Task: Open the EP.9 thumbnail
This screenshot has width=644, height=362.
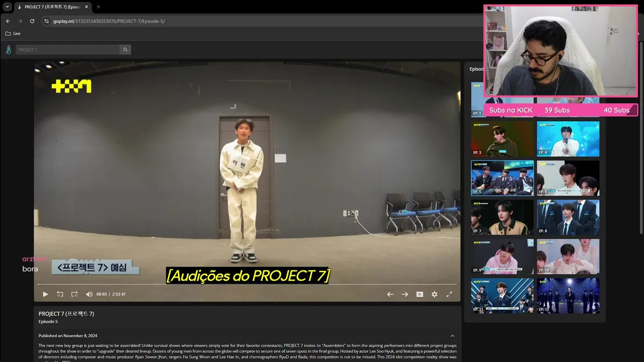Action: [502, 256]
